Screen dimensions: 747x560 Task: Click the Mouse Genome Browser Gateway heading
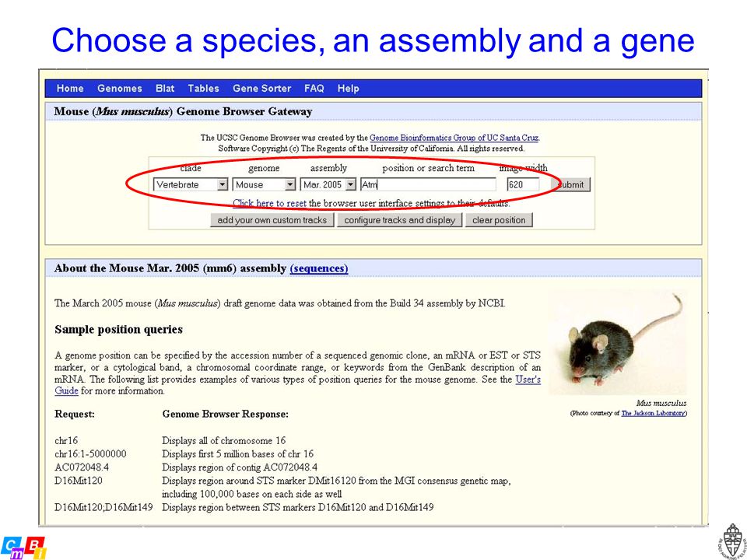pos(183,111)
